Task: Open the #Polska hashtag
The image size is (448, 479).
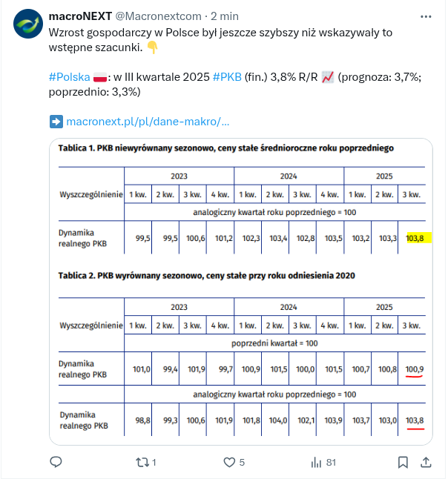Action: pyautogui.click(x=69, y=77)
